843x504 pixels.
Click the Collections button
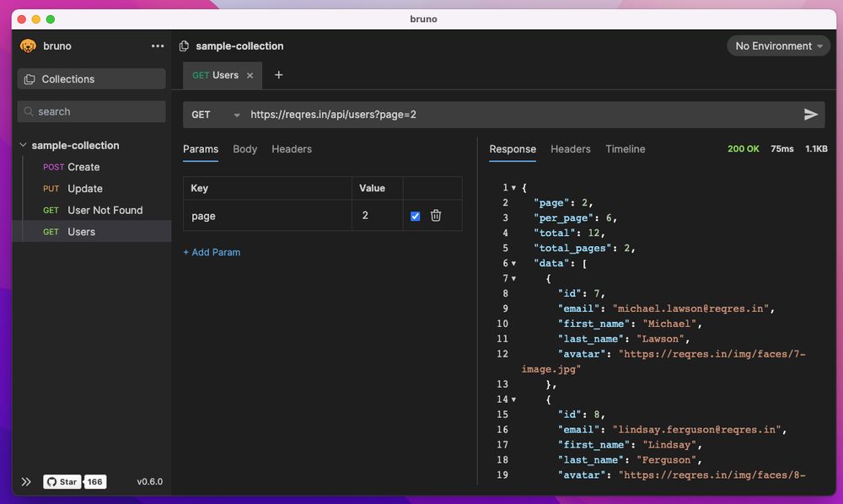coord(91,79)
